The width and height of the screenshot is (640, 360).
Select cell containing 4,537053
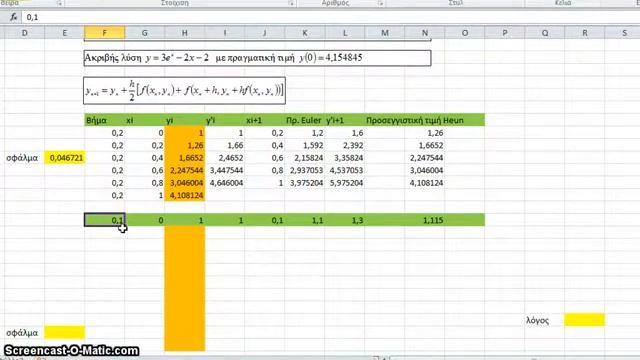click(x=344, y=170)
